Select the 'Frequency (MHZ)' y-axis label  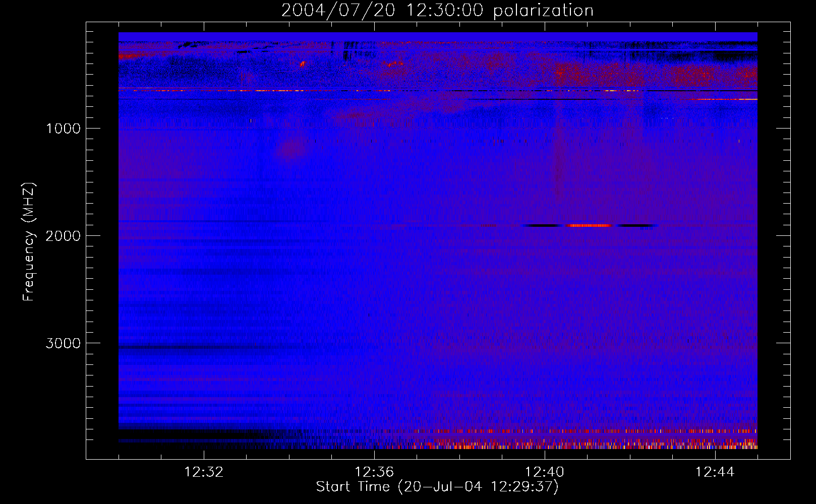point(29,241)
